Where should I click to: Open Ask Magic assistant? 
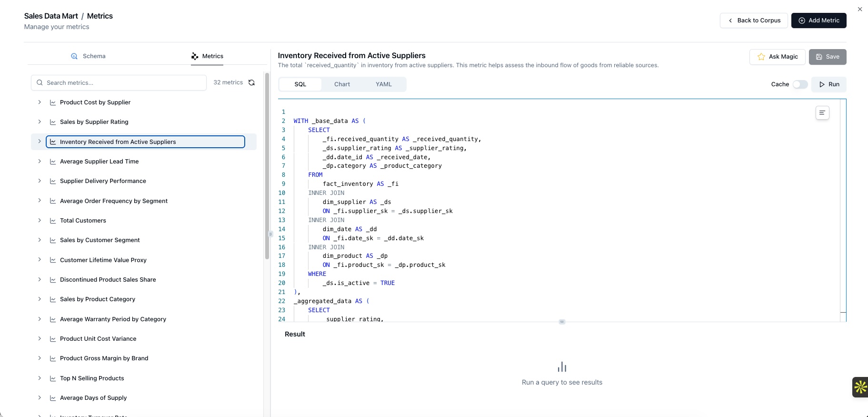pos(778,57)
